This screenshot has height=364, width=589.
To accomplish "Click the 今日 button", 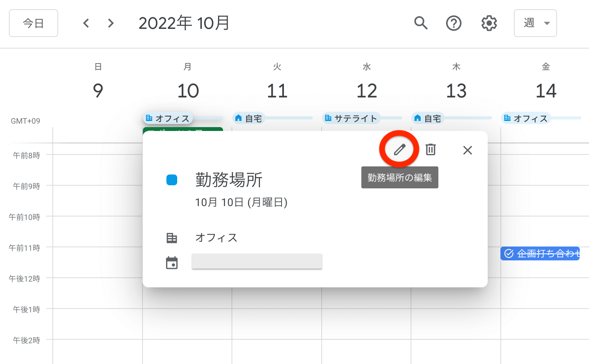I will pos(33,23).
